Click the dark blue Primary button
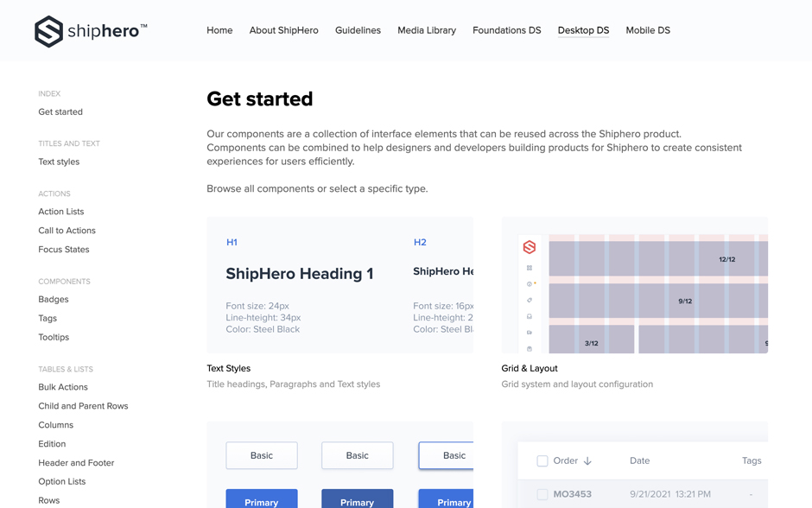The width and height of the screenshot is (812, 508). pyautogui.click(x=357, y=500)
